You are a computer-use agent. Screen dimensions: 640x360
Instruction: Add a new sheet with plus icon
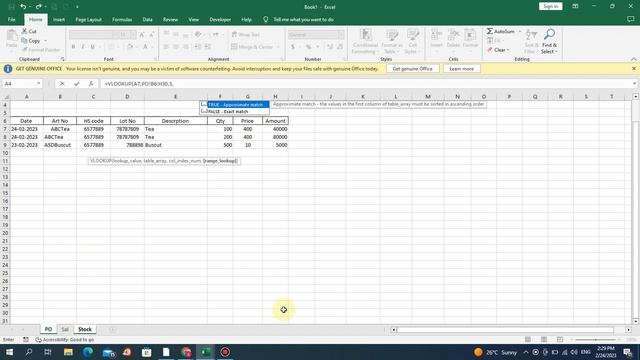(x=113, y=329)
